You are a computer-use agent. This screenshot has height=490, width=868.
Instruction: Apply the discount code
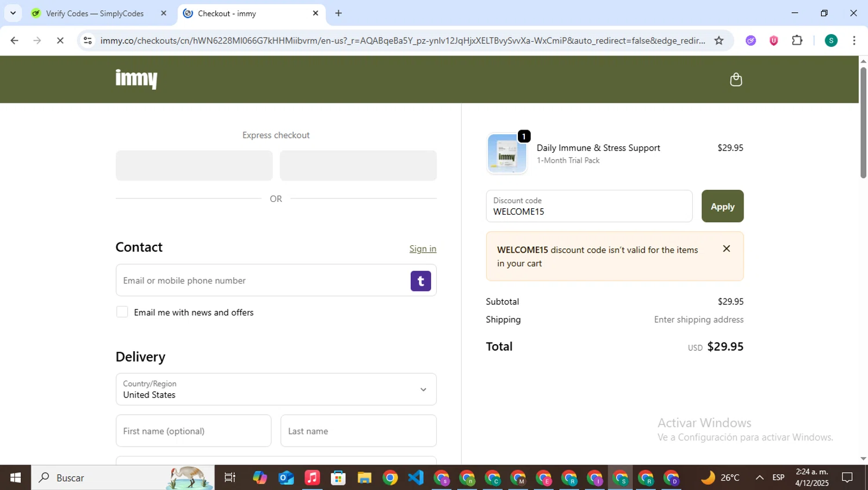pos(722,206)
